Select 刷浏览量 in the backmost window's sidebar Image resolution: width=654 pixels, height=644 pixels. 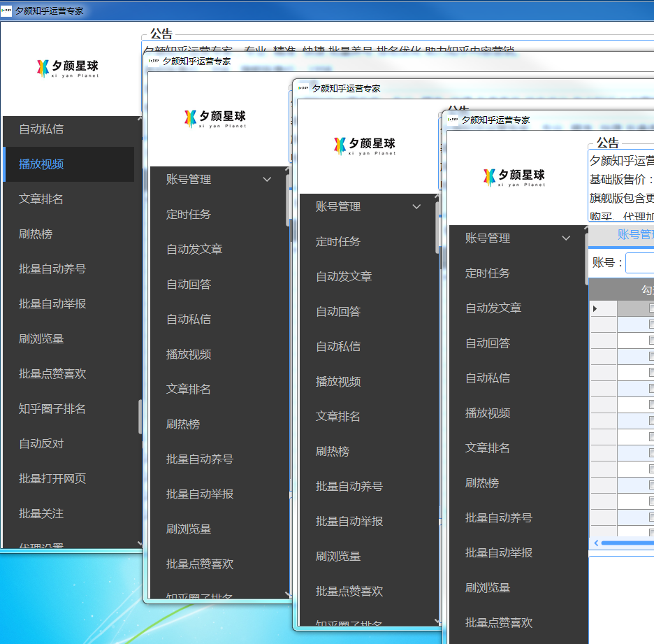pyautogui.click(x=41, y=338)
